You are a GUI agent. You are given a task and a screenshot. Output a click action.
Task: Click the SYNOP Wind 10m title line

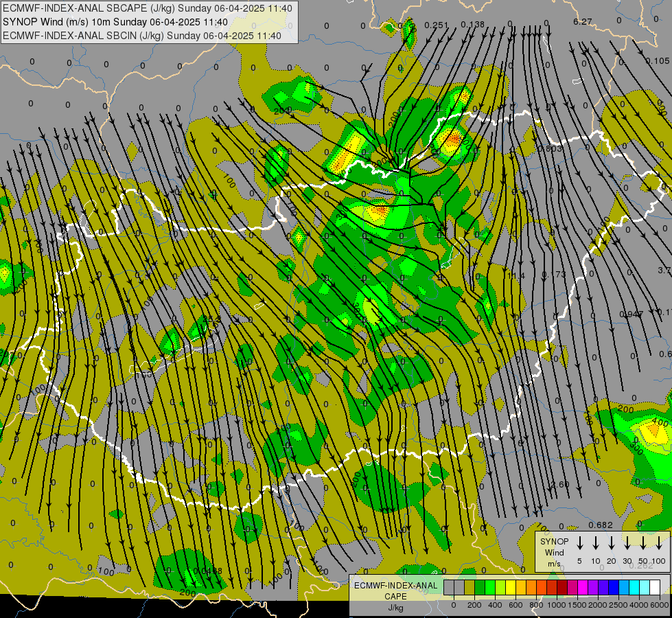point(115,22)
